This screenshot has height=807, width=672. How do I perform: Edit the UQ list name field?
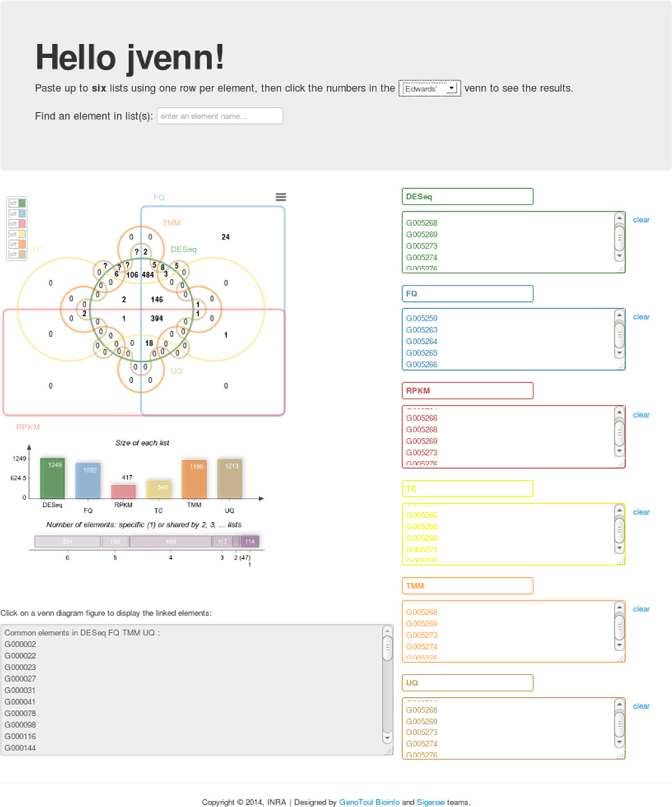pyautogui.click(x=468, y=683)
